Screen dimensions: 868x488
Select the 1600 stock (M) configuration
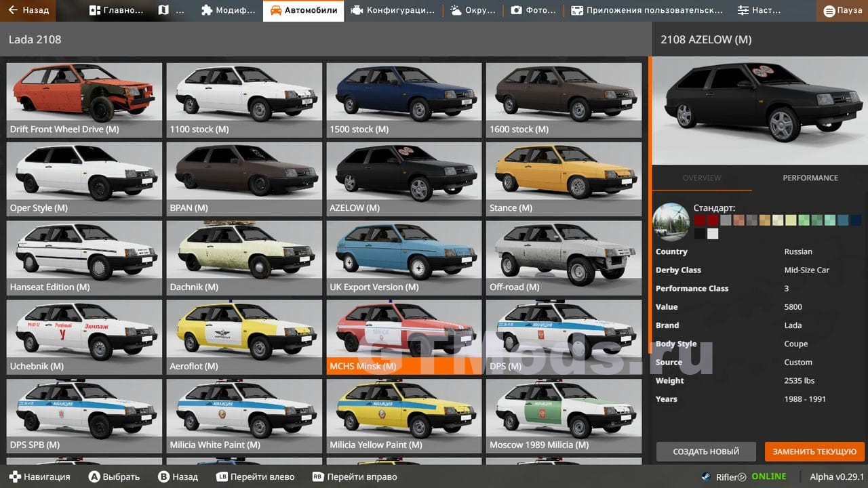click(564, 100)
